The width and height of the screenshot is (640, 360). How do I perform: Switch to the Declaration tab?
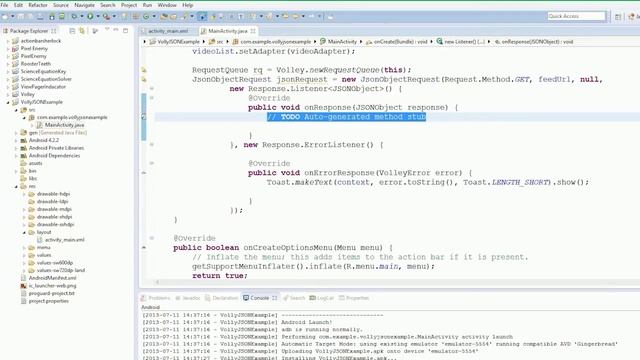[x=222, y=298]
